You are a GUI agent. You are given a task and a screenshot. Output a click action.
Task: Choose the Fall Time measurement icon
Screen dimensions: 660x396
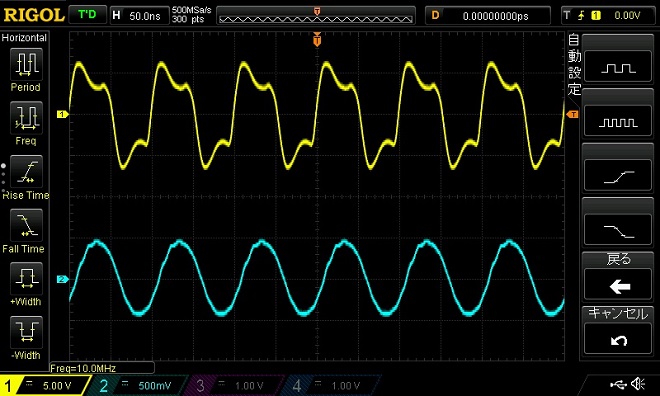pos(26,225)
